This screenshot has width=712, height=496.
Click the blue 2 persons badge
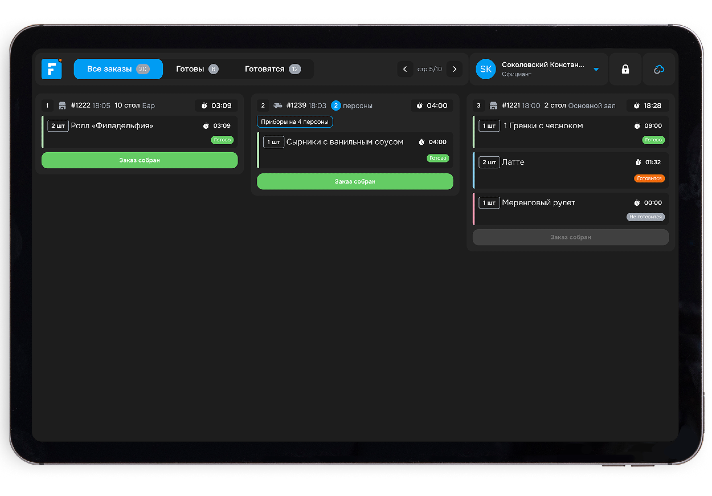pos(336,105)
